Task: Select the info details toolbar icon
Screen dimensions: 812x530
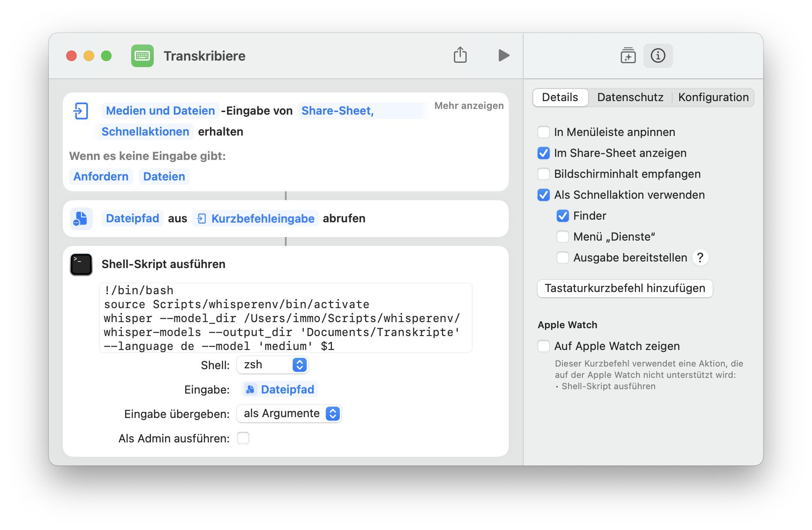Action: pos(658,56)
